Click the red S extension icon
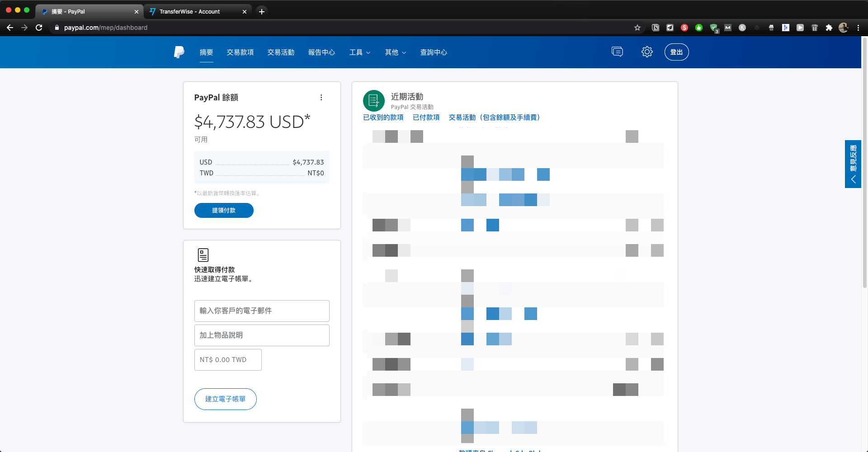This screenshot has width=868, height=452. point(684,28)
